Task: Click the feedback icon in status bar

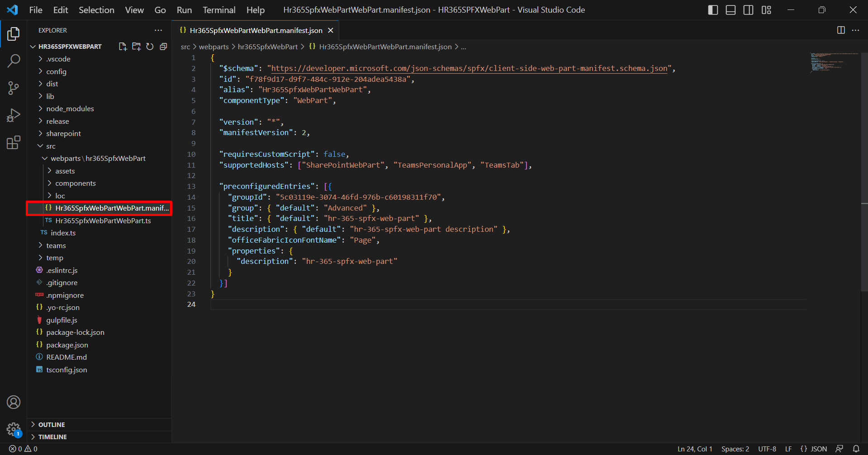Action: (x=839, y=449)
